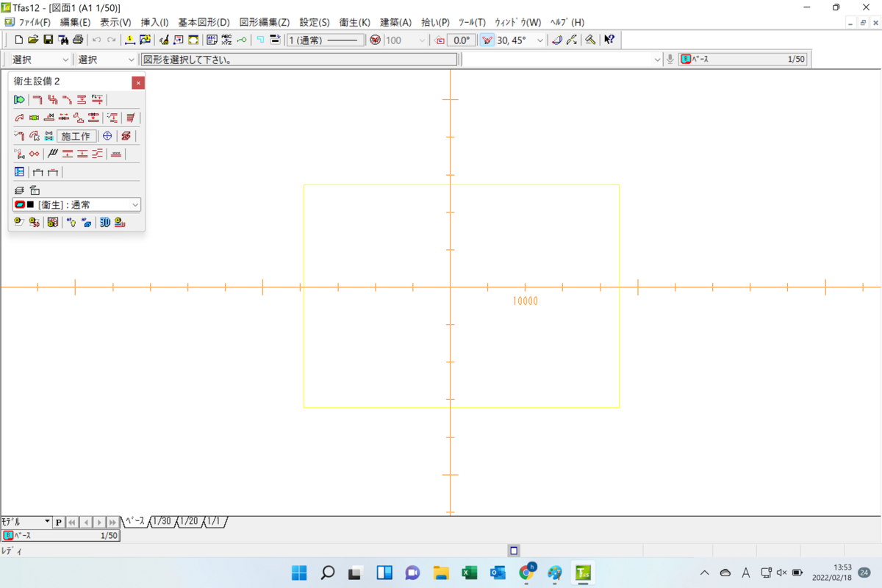Image resolution: width=882 pixels, height=588 pixels.
Task: Click the hammer tool icon in toolbar
Action: point(589,40)
